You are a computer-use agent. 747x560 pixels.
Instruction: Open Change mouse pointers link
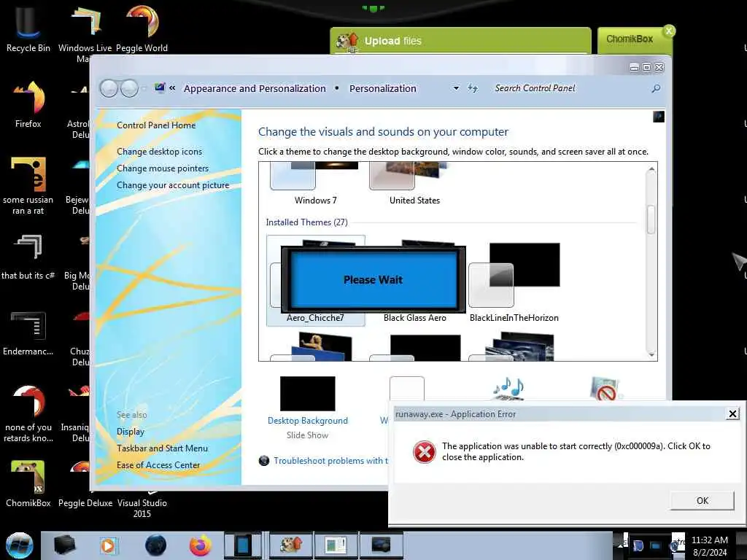point(163,168)
